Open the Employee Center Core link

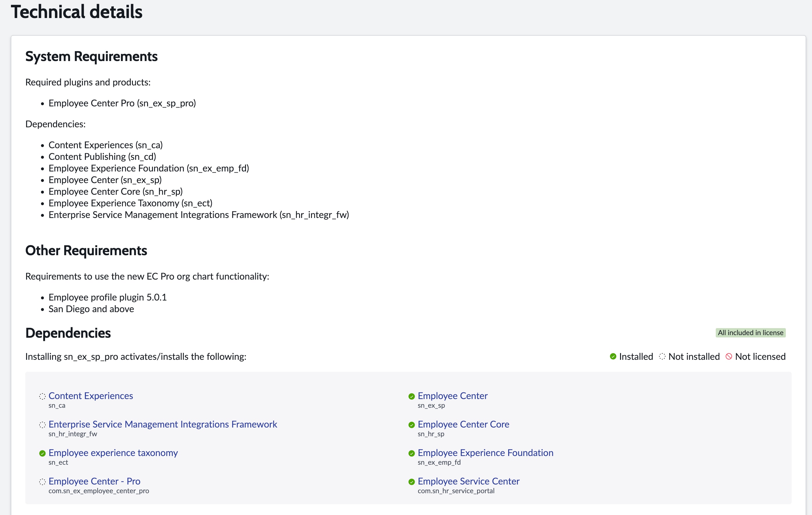tap(463, 424)
